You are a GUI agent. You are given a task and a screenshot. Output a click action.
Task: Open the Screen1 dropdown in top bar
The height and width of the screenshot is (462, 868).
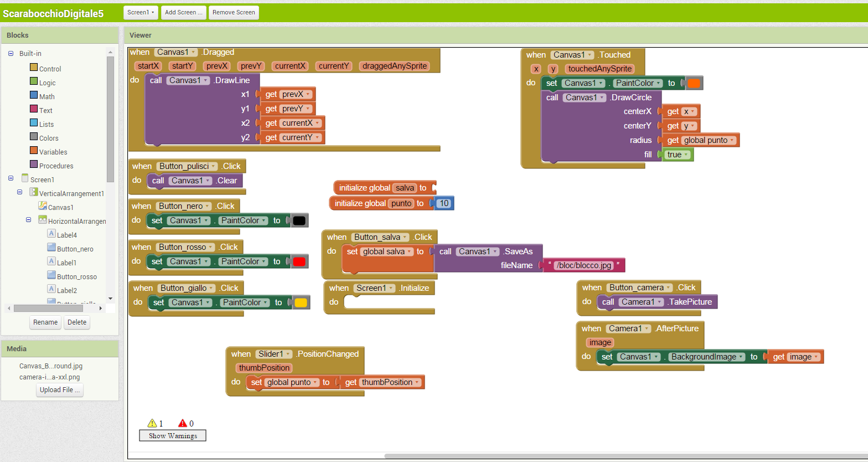click(141, 12)
